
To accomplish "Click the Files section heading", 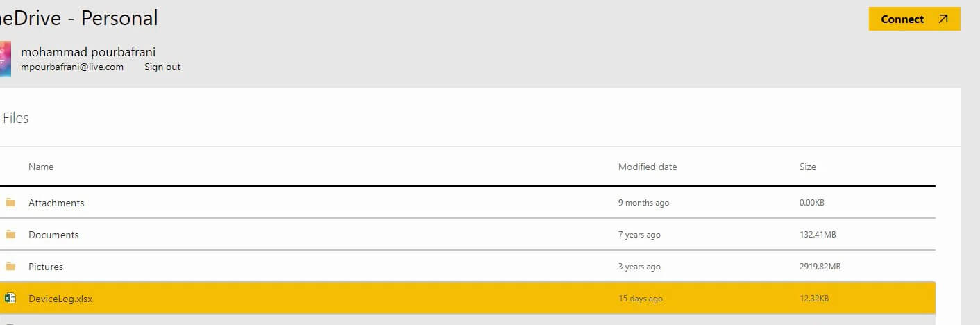I will (x=16, y=118).
